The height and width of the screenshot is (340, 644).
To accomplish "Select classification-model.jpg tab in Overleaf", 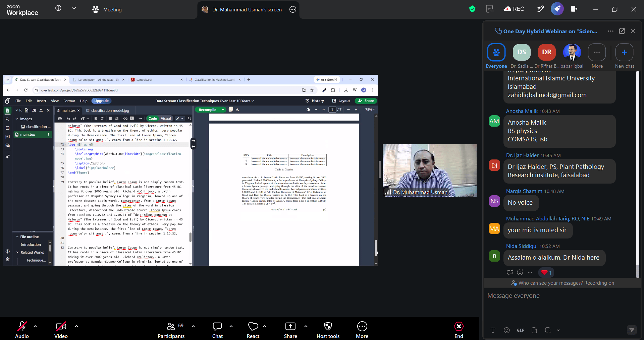I will tap(107, 111).
